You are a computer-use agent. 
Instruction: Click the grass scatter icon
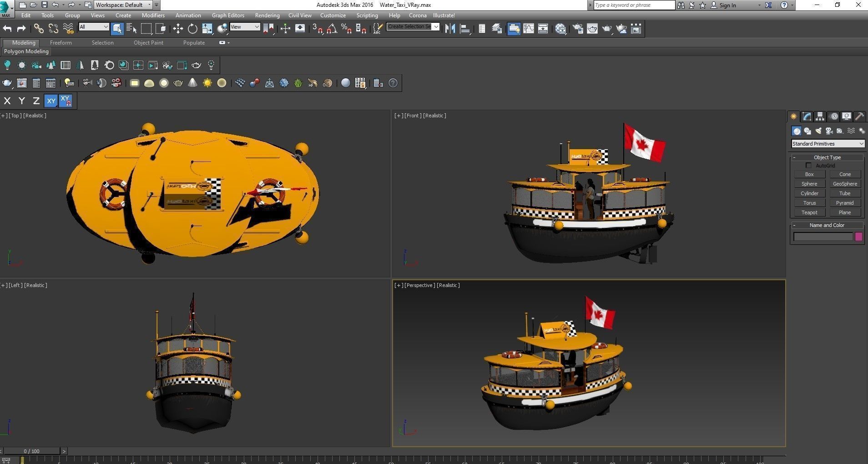tap(298, 83)
